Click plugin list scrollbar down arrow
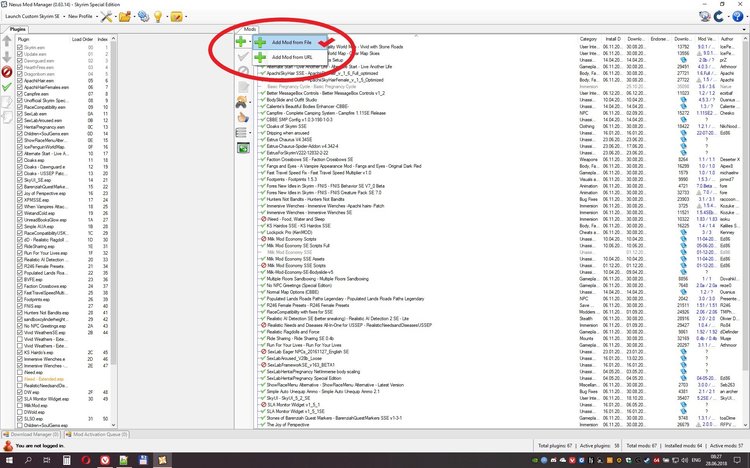 click(113, 424)
